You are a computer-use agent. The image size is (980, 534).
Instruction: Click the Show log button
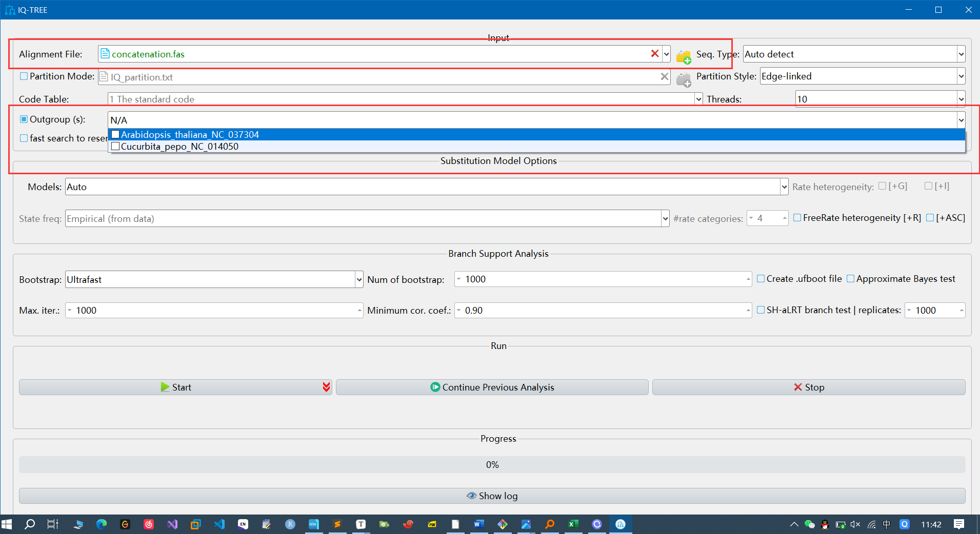pyautogui.click(x=492, y=496)
